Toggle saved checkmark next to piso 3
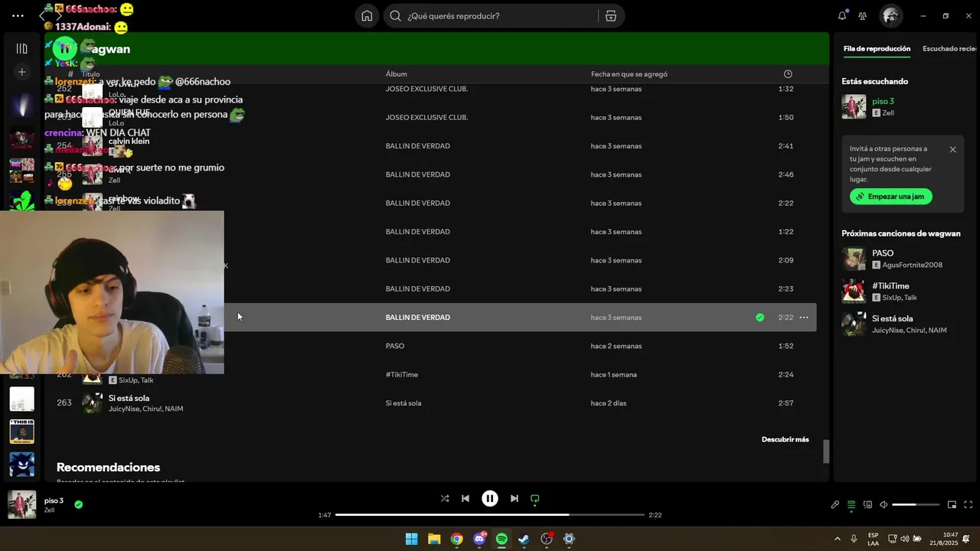 click(78, 504)
